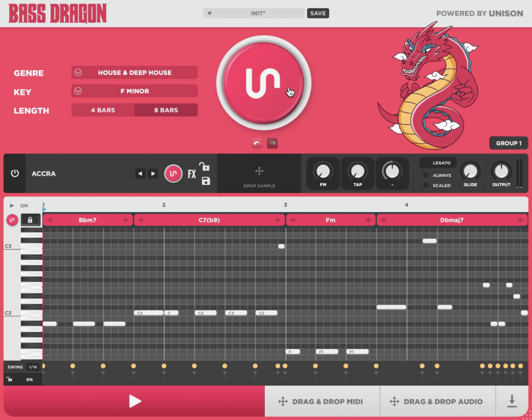
Task: Click the undo arrow below the Unison button
Action: pos(256,143)
